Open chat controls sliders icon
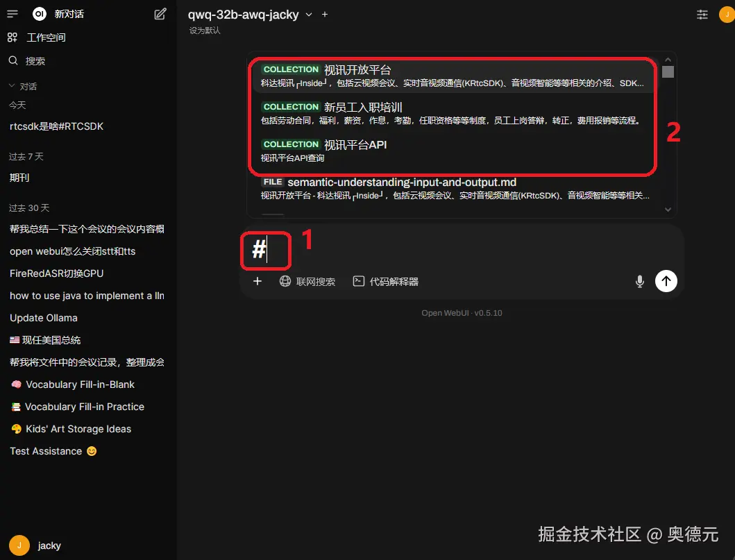735x560 pixels. click(702, 15)
